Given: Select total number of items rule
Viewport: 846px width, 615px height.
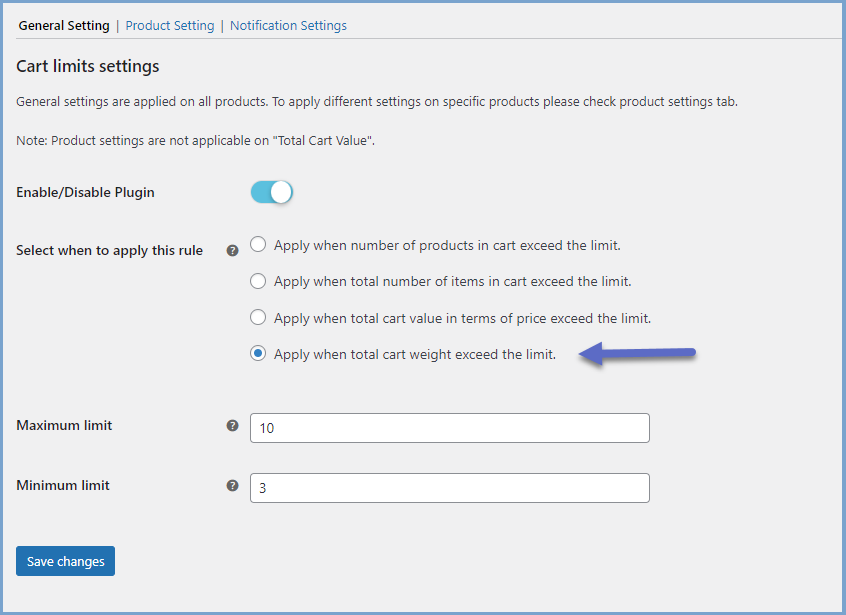Looking at the screenshot, I should tap(258, 281).
